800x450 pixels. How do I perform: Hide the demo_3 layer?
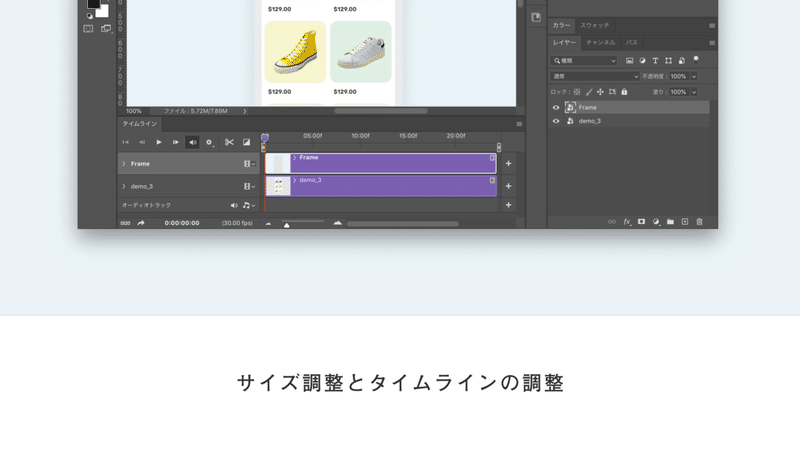556,121
